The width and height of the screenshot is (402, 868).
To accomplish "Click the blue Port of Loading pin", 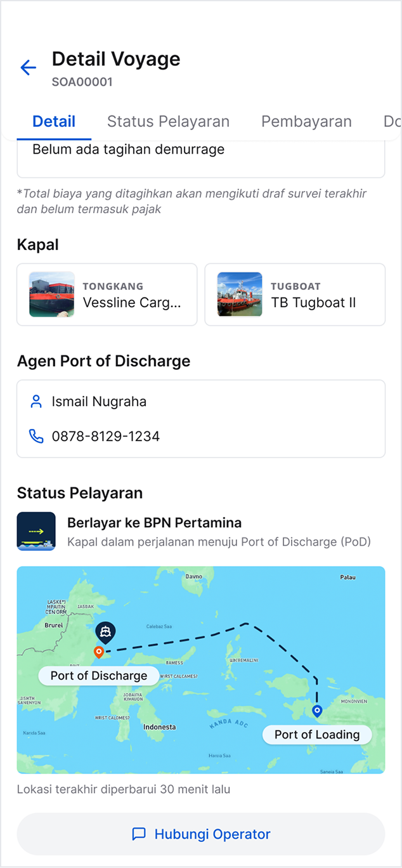I will pos(318,711).
